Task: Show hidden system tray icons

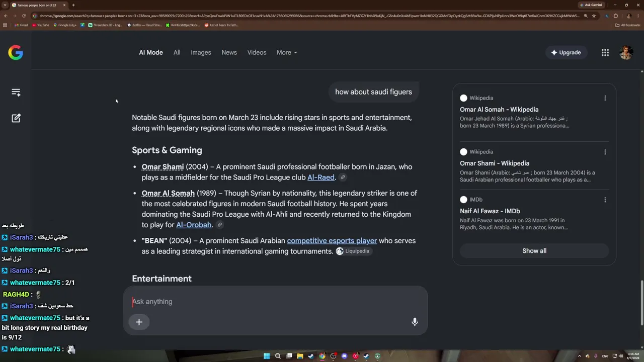Action: [579, 356]
